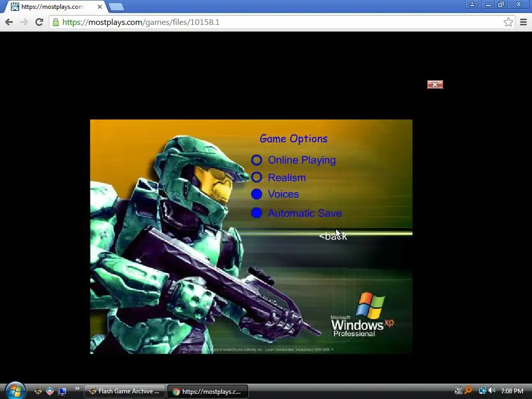Click the Show Desktop monitor icon
Viewport: 532px width, 399px height.
click(62, 391)
